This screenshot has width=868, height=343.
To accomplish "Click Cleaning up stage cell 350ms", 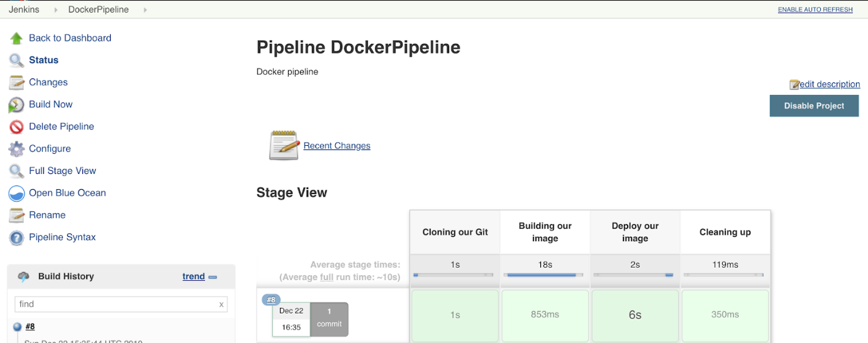I will (x=725, y=315).
